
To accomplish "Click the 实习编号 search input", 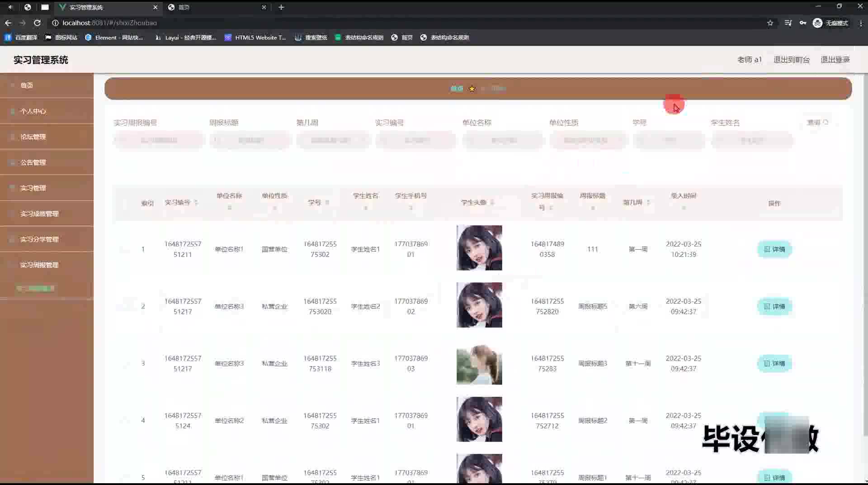I will tap(416, 140).
